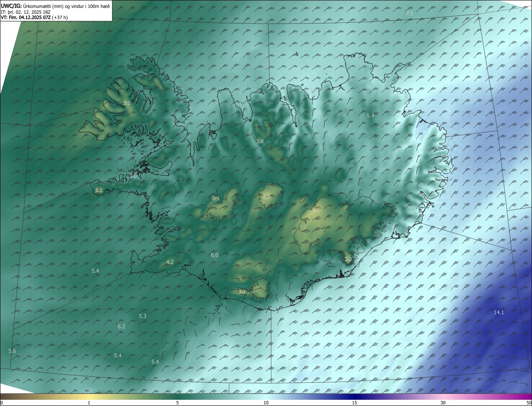Click the 5.6 value at the left edge
The image size is (532, 406).
pyautogui.click(x=12, y=351)
